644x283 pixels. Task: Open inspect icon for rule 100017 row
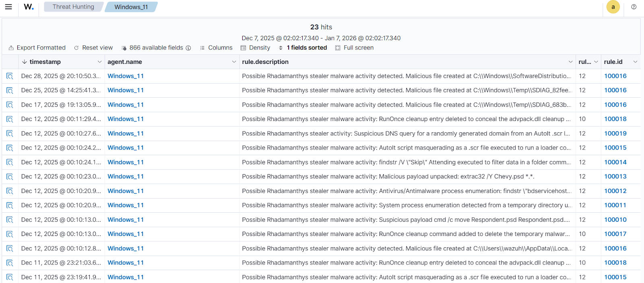pos(10,234)
